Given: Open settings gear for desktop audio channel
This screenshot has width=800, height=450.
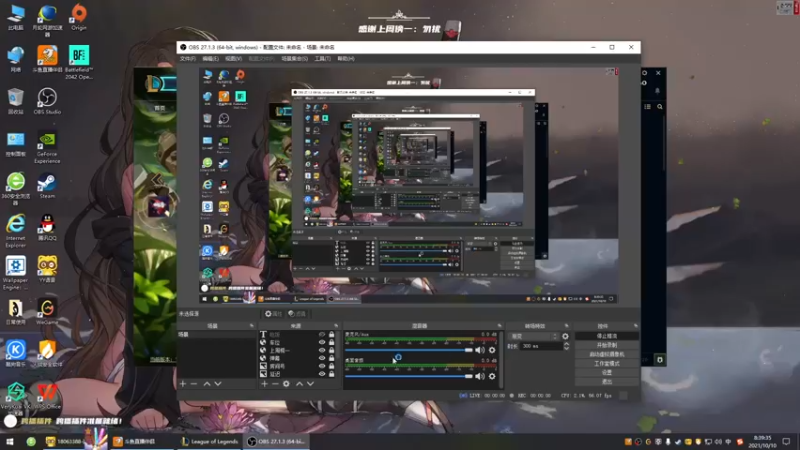Looking at the screenshot, I should coord(492,376).
